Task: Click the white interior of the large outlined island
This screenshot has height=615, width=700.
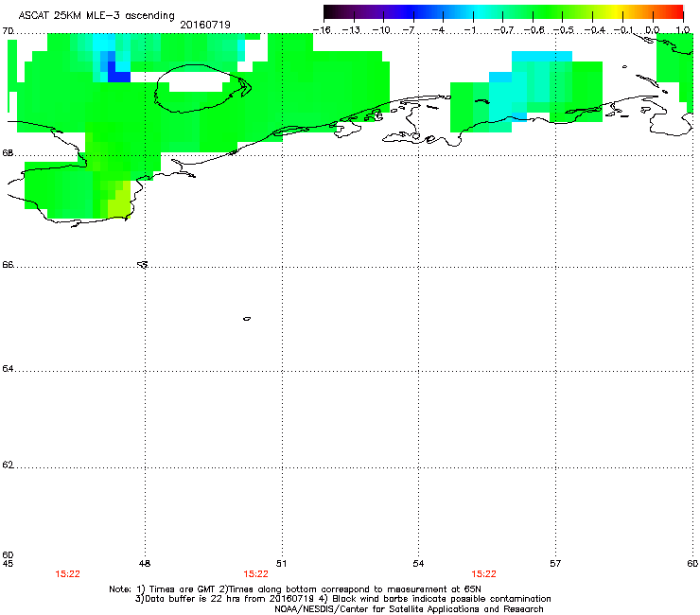Action: point(196,83)
